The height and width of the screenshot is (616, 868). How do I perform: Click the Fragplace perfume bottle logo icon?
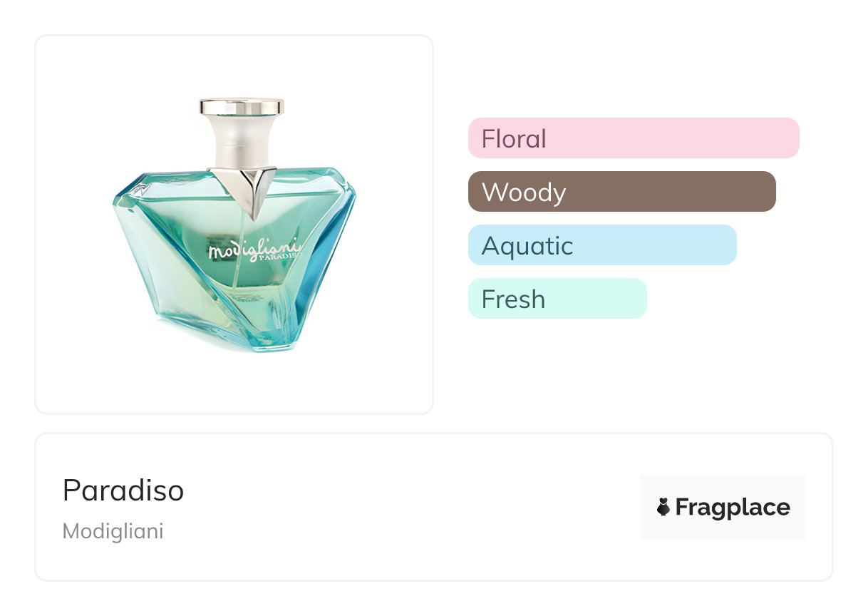pos(663,507)
